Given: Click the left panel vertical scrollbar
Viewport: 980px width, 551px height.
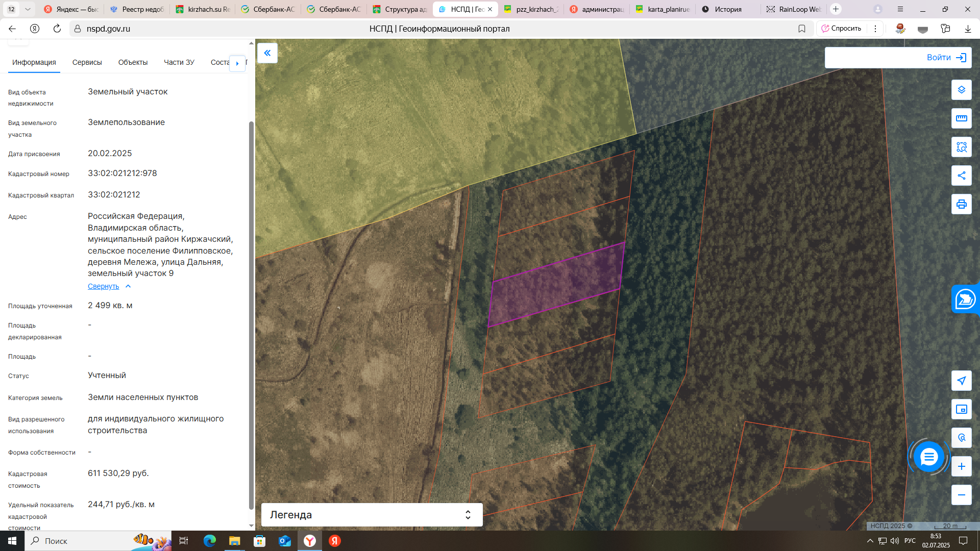Looking at the screenshot, I should coord(251,315).
